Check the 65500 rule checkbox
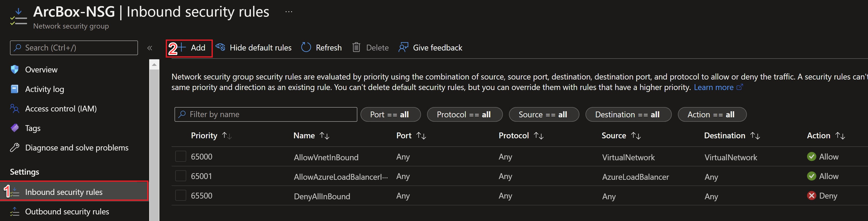868x221 pixels. 181,196
